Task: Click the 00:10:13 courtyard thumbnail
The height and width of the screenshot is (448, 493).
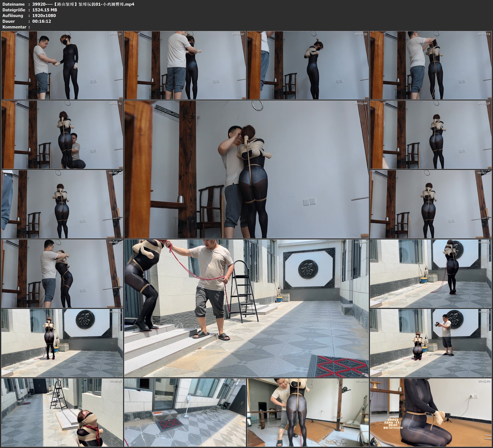Action: pos(431,274)
